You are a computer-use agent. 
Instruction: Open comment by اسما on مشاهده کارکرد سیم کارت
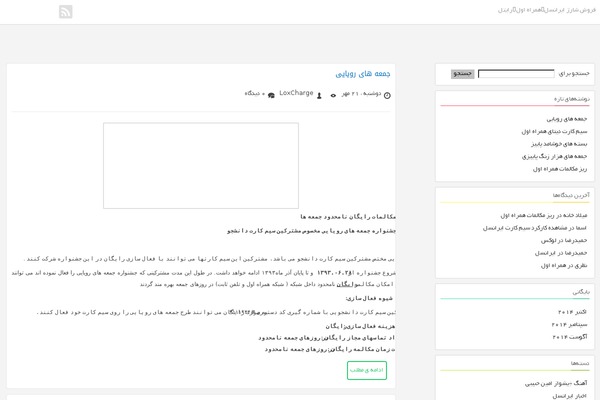click(x=535, y=228)
